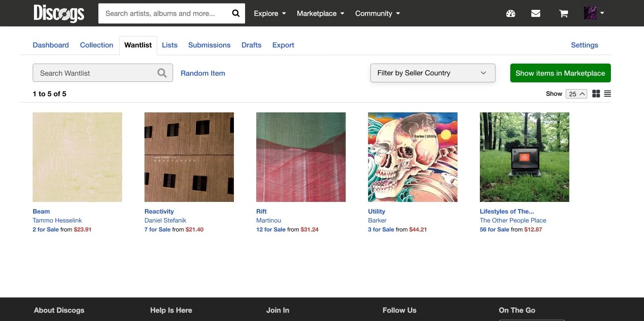Open the Export tab

tap(283, 45)
